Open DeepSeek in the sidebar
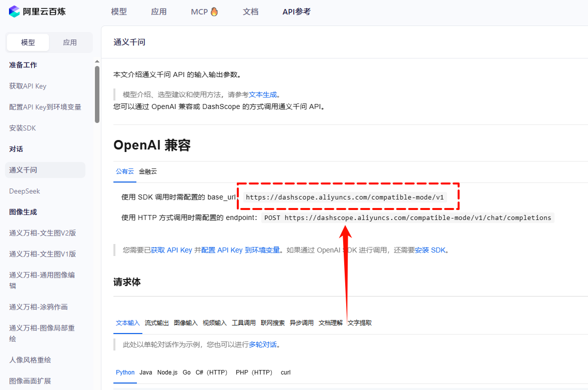588x390 pixels. pyautogui.click(x=24, y=191)
